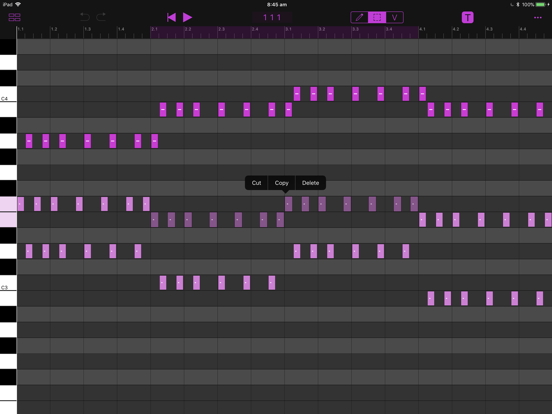This screenshot has width=552, height=414.
Task: Click the 3.3 marker in the ruler
Action: tap(355, 29)
